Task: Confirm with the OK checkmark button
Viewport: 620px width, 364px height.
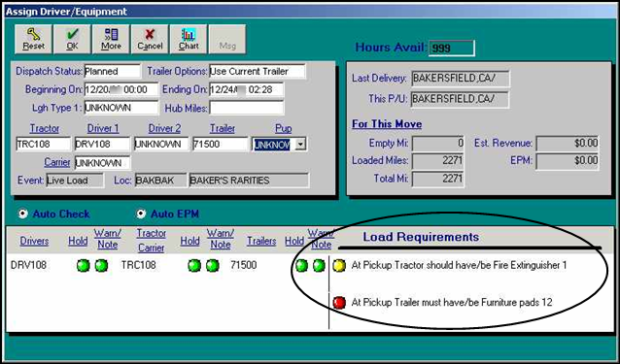Action: tap(72, 39)
